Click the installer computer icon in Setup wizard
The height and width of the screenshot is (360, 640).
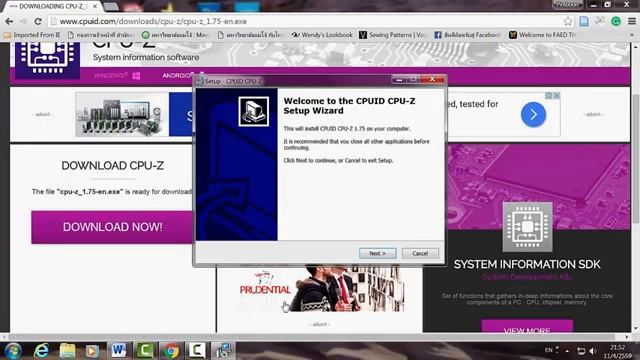[253, 111]
